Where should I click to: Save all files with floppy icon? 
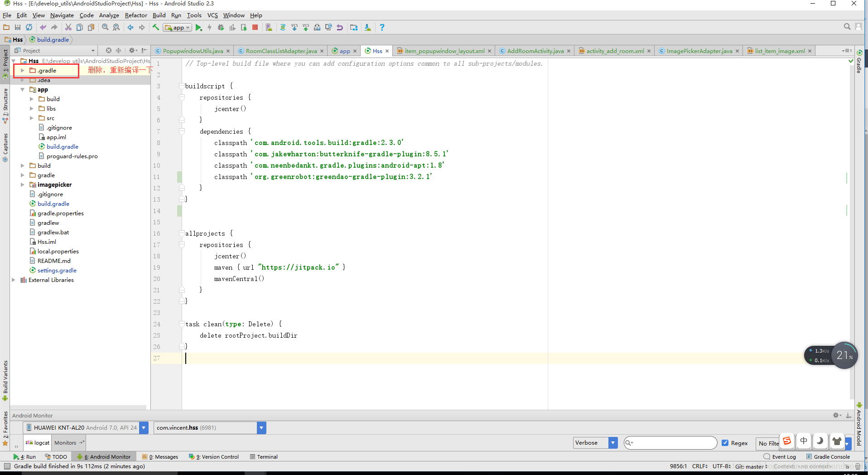(18, 28)
